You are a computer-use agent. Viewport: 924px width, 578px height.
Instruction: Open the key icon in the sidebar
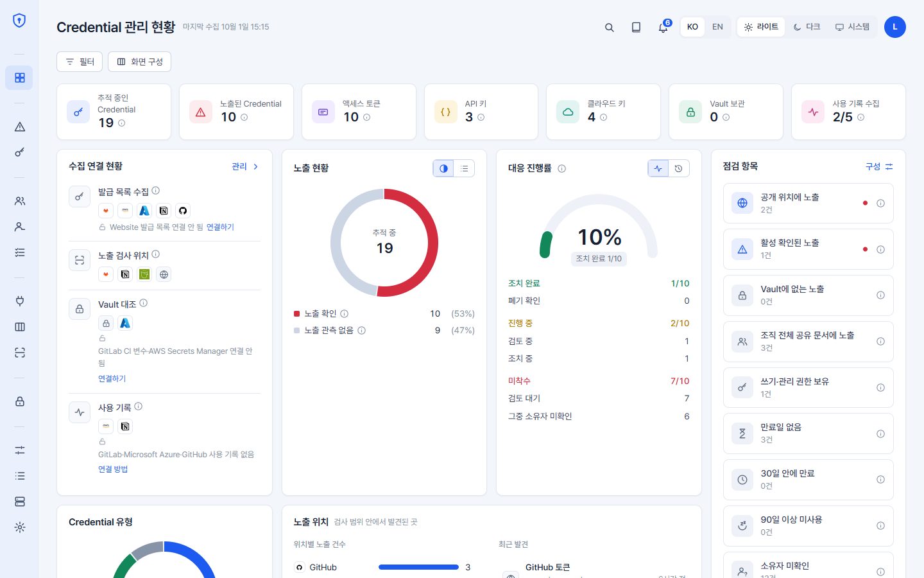[19, 152]
